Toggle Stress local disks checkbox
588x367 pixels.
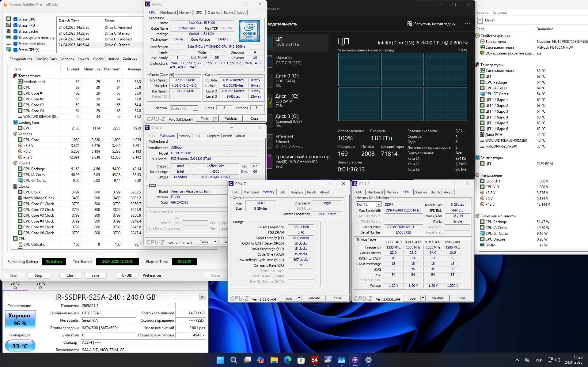pyautogui.click(x=15, y=43)
